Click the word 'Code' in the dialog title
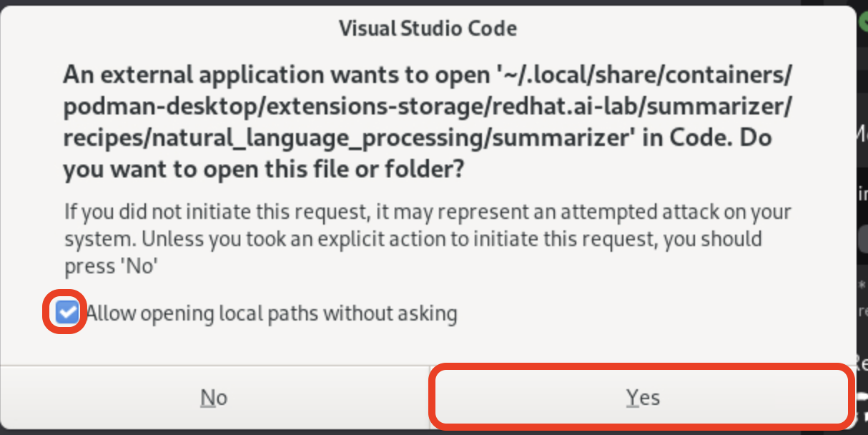This screenshot has width=868, height=435. tap(493, 29)
